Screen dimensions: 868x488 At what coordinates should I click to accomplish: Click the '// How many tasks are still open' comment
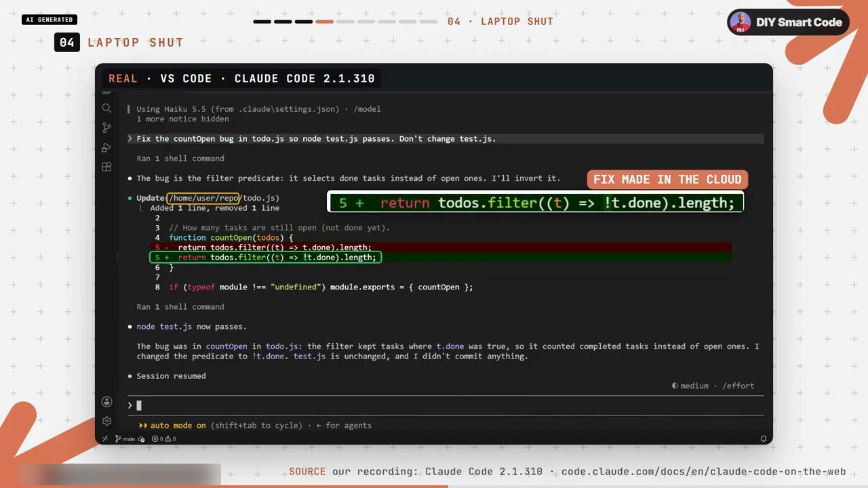click(x=279, y=228)
